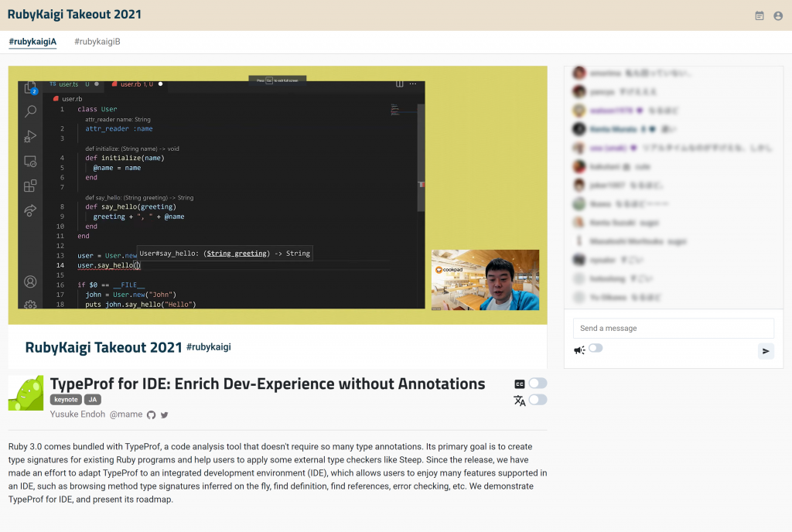Focus the Send a message field

674,328
